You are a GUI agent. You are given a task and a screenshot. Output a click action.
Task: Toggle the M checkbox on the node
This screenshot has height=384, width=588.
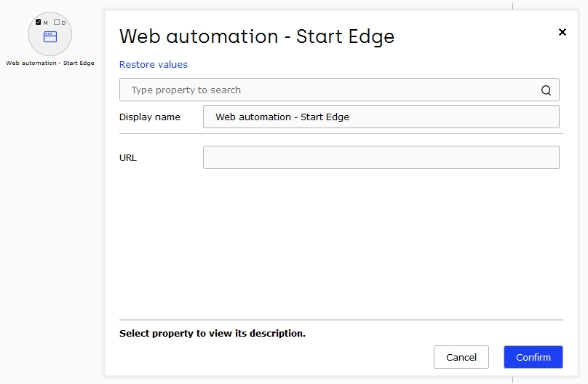pos(39,22)
